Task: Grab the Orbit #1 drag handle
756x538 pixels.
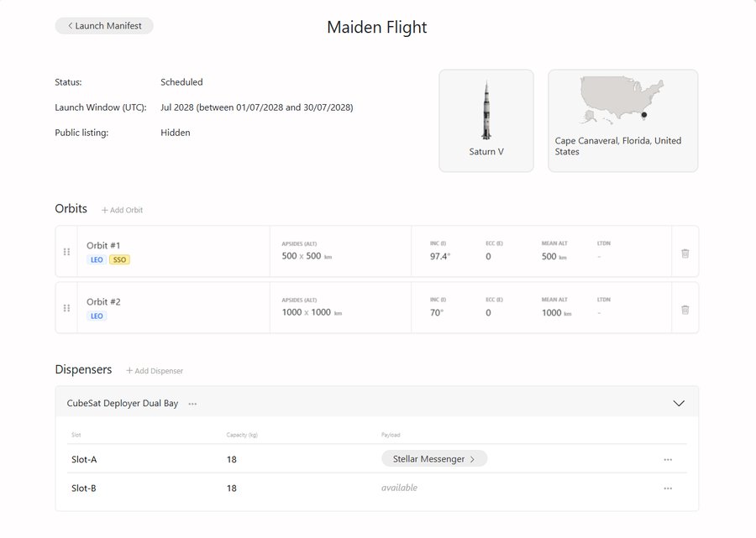Action: click(66, 252)
